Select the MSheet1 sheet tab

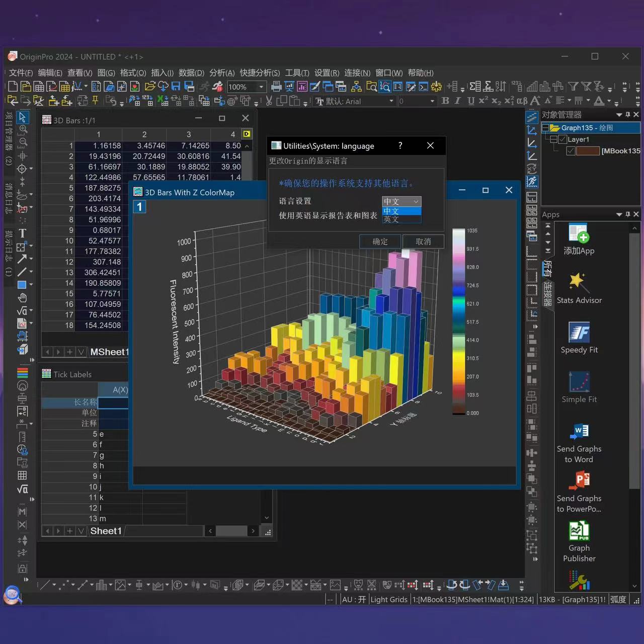point(109,352)
